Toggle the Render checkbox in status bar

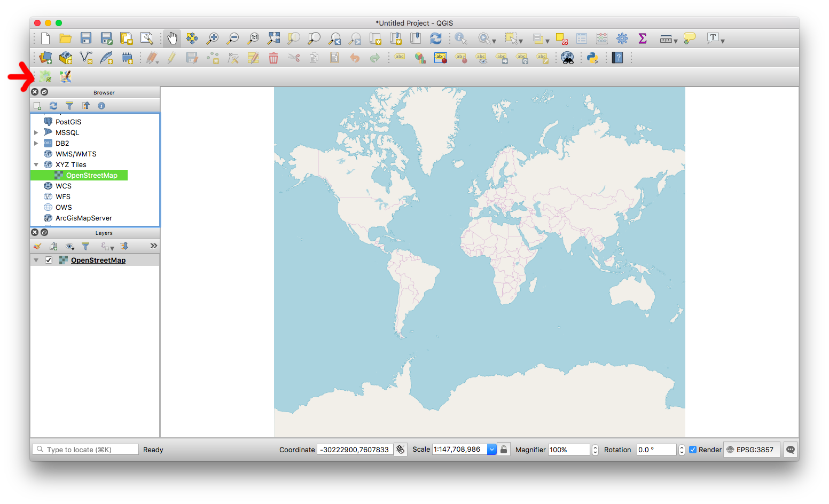click(692, 449)
